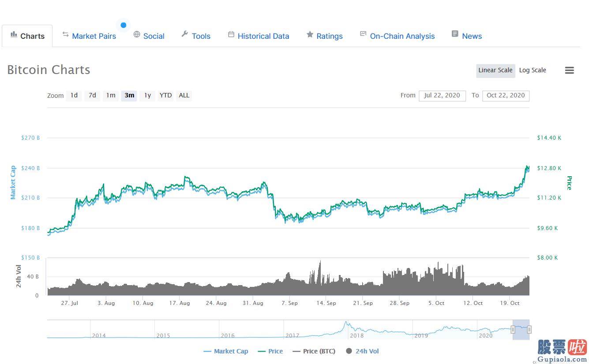Click the $180 B market cap axis label
This screenshot has width=589, height=364.
coord(30,228)
